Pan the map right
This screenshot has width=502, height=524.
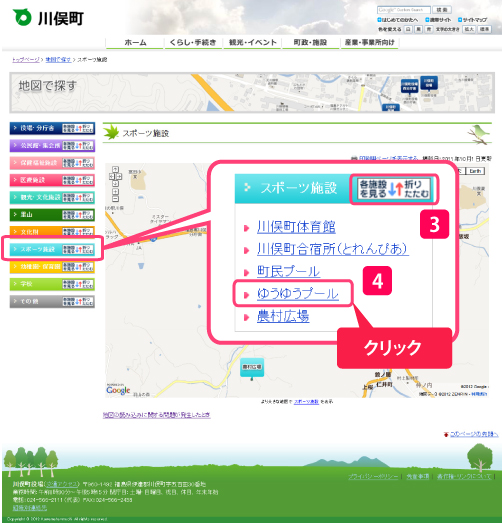pos(119,176)
